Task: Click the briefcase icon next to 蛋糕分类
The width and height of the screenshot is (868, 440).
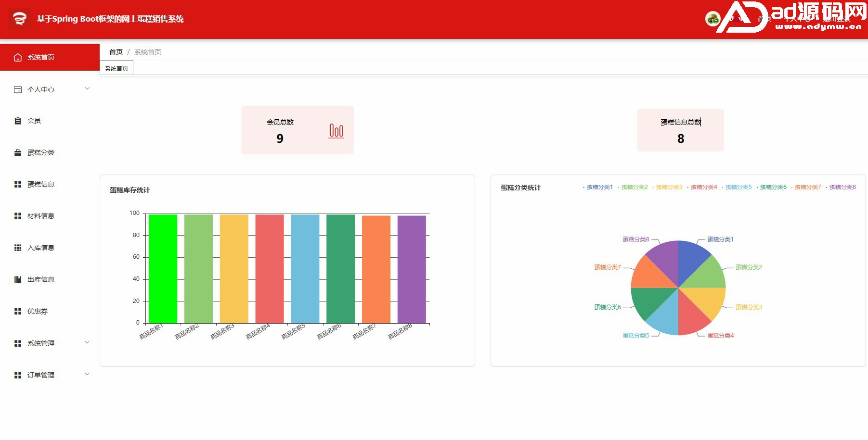Action: point(18,153)
